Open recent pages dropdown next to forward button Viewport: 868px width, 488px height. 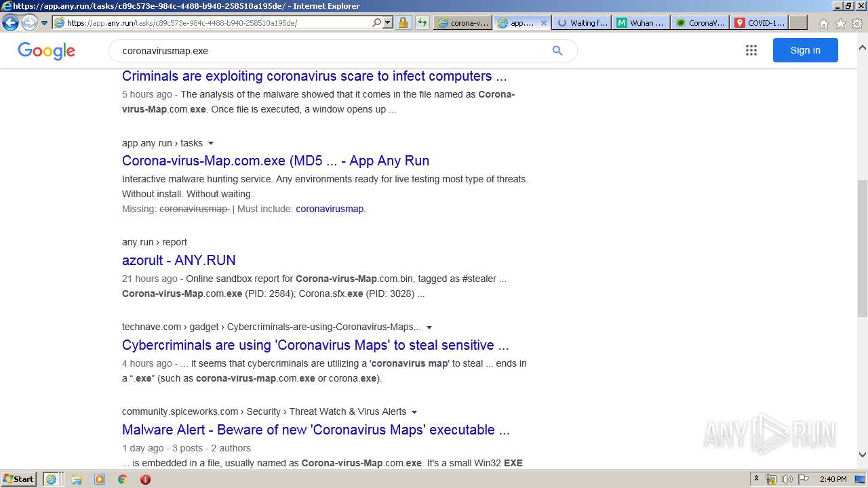[x=44, y=23]
